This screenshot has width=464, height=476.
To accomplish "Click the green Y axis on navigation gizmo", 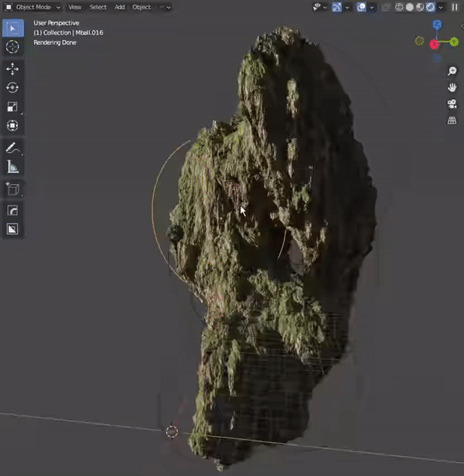I will (454, 41).
